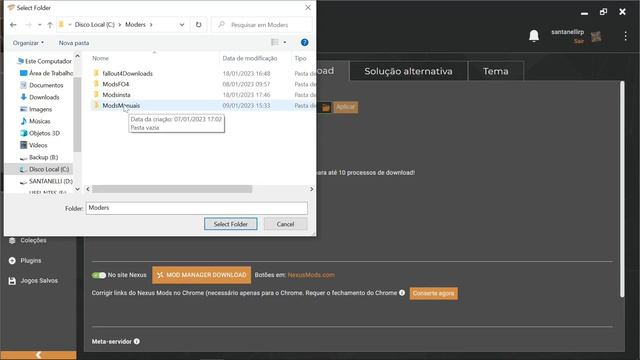The width and height of the screenshot is (640, 360).
Task: Click Vortex settings vertical scrollbar
Action: (622, 189)
